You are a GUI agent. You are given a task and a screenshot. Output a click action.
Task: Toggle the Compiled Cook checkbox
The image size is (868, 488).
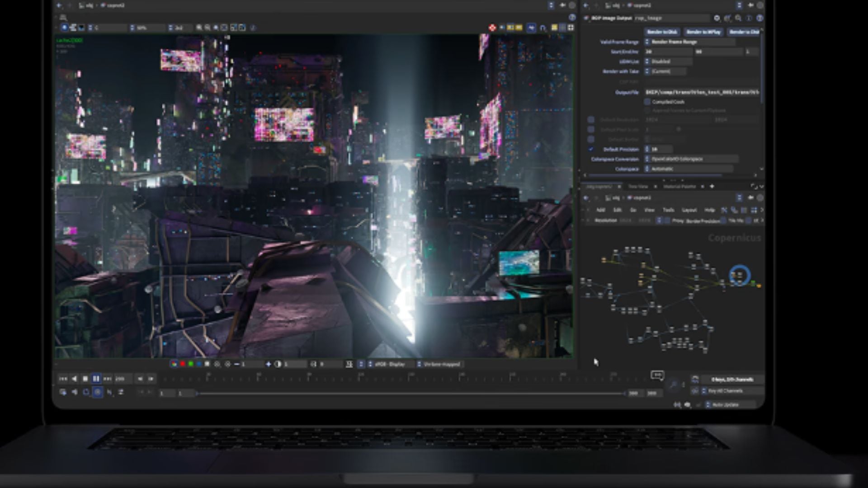pos(647,102)
